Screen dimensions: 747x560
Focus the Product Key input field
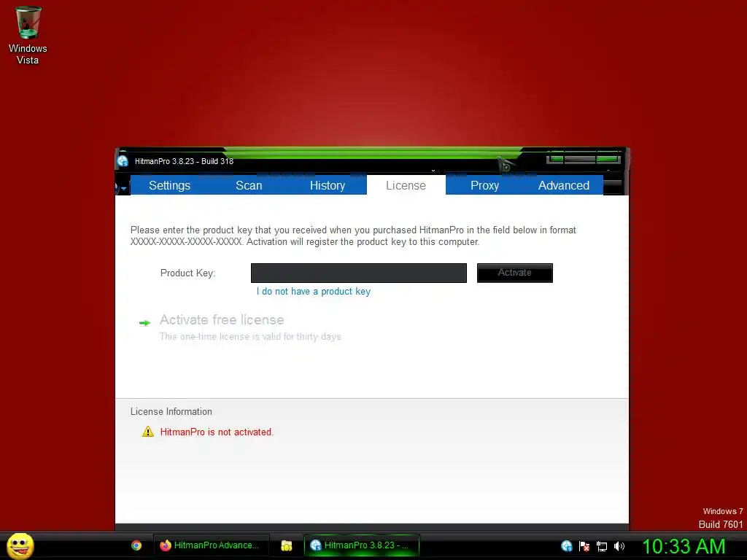(359, 273)
